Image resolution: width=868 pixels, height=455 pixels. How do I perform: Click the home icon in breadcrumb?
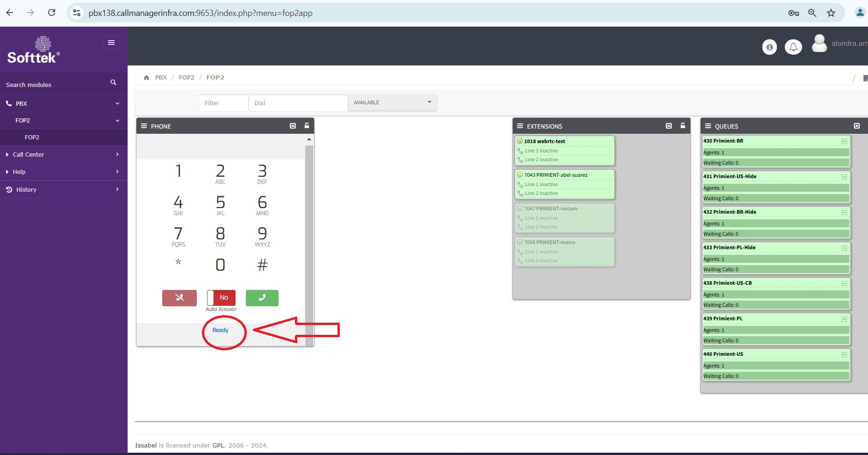pyautogui.click(x=146, y=78)
